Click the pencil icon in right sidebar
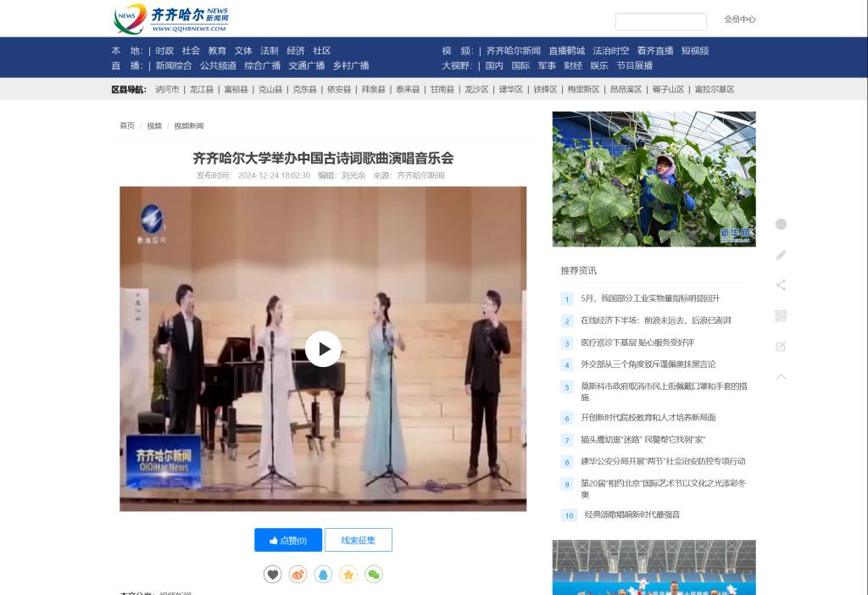 tap(781, 254)
